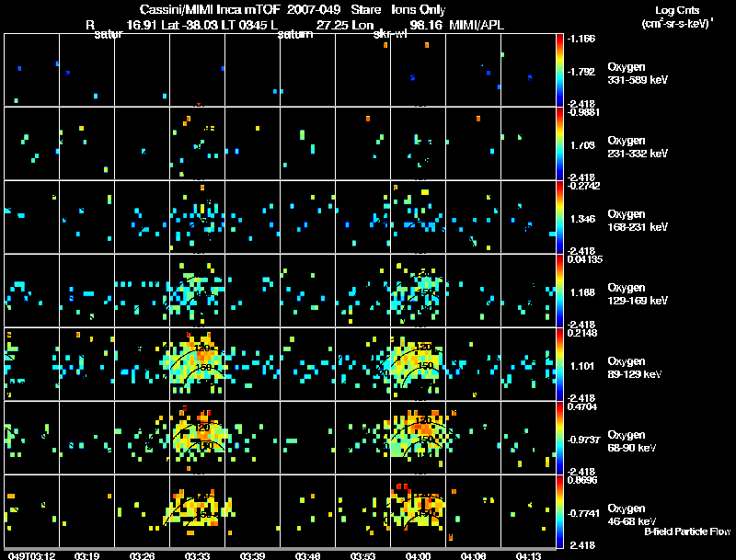Click the 46-68 keV image panel at 04:00
Viewport: 736px width, 560px height.
418,511
